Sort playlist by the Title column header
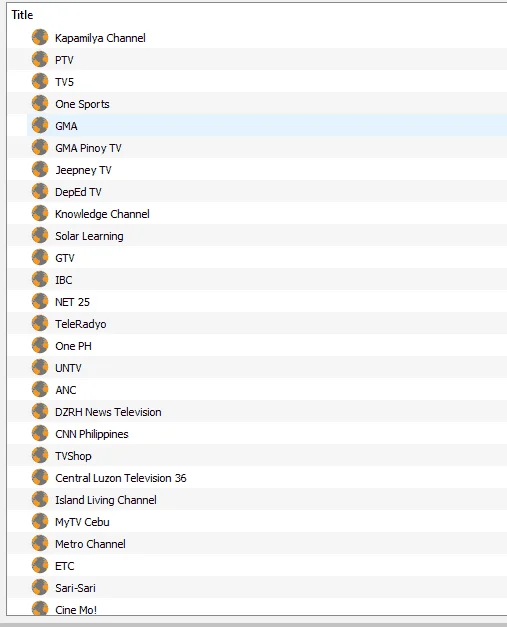 click(22, 15)
